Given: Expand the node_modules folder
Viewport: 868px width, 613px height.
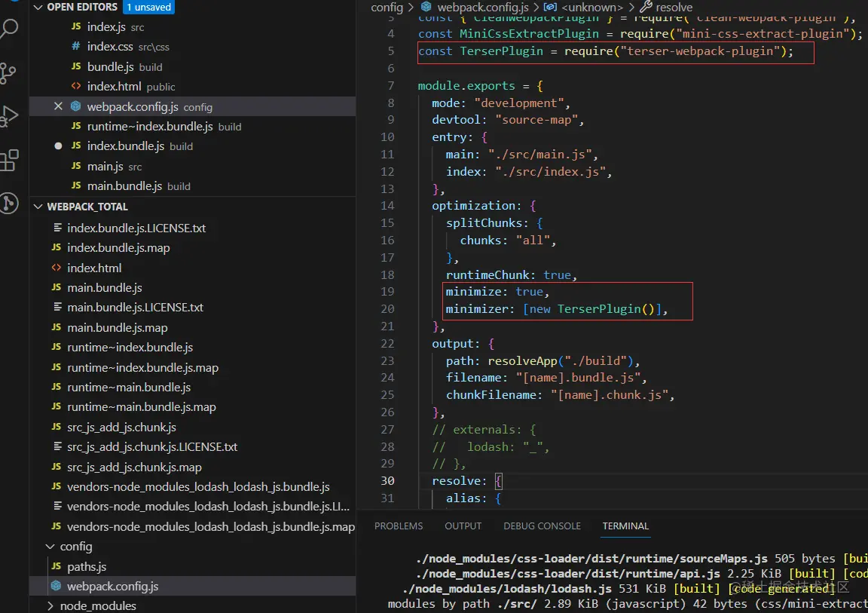Looking at the screenshot, I should (50, 605).
